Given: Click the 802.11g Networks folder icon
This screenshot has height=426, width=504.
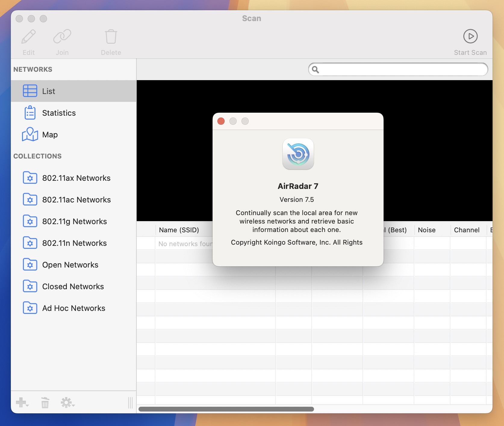Looking at the screenshot, I should tap(30, 221).
